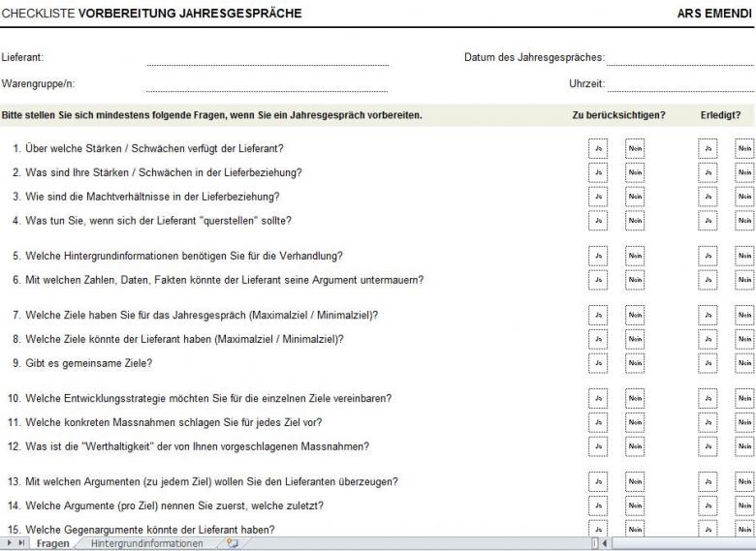Select question 4 text about "querstellen"
The image size is (756, 551).
(x=145, y=221)
